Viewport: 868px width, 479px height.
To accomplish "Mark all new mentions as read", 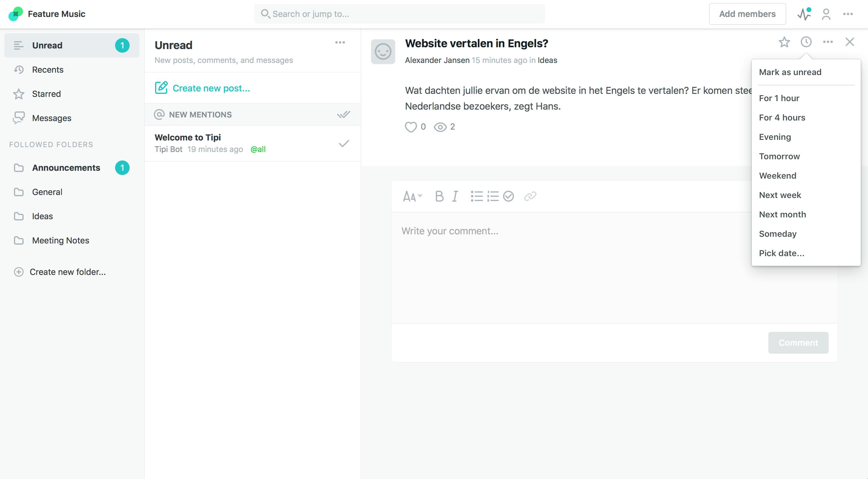I will coord(343,114).
